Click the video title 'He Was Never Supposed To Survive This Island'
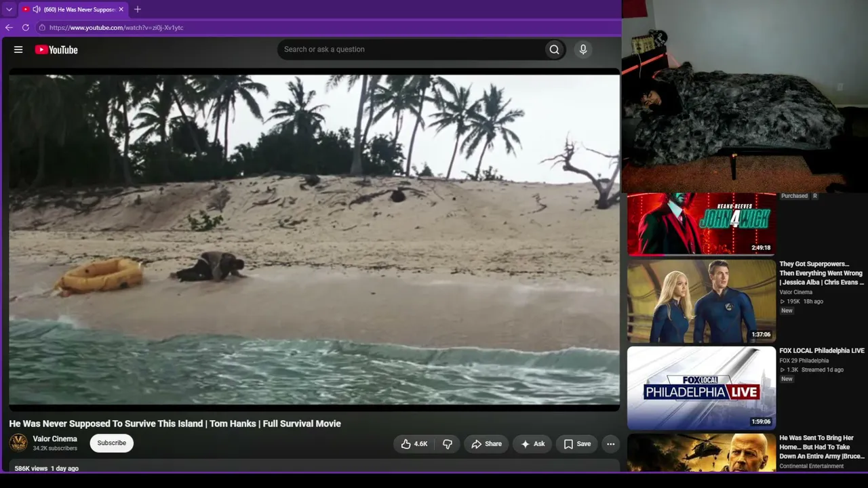The image size is (868, 488). click(x=175, y=424)
